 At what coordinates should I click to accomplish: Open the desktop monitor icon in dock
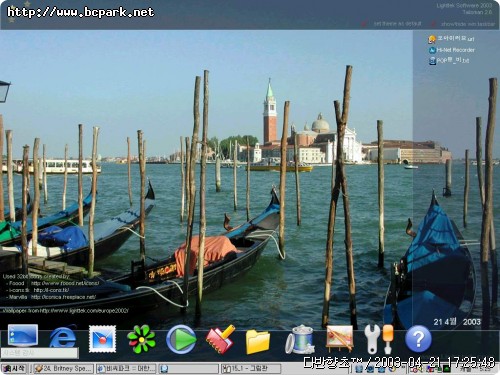[23, 336]
